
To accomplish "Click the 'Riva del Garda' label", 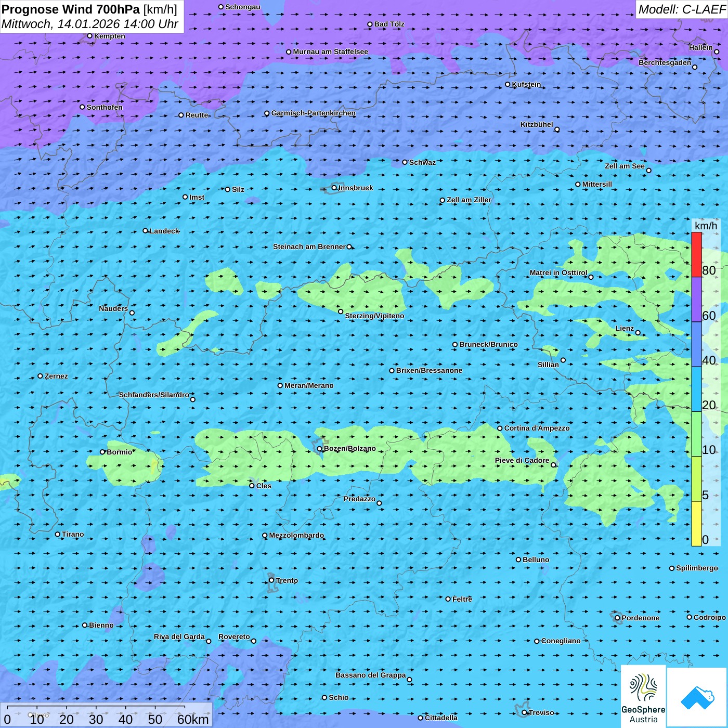I will coord(179,636).
